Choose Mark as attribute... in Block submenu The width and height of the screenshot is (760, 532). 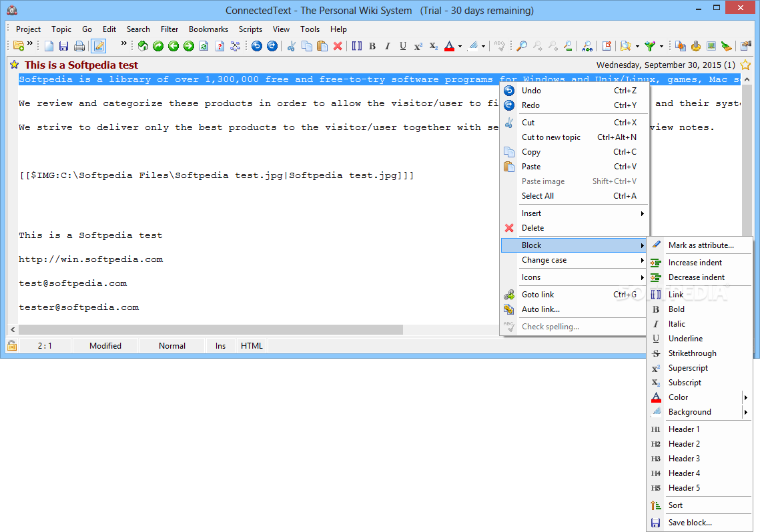700,245
